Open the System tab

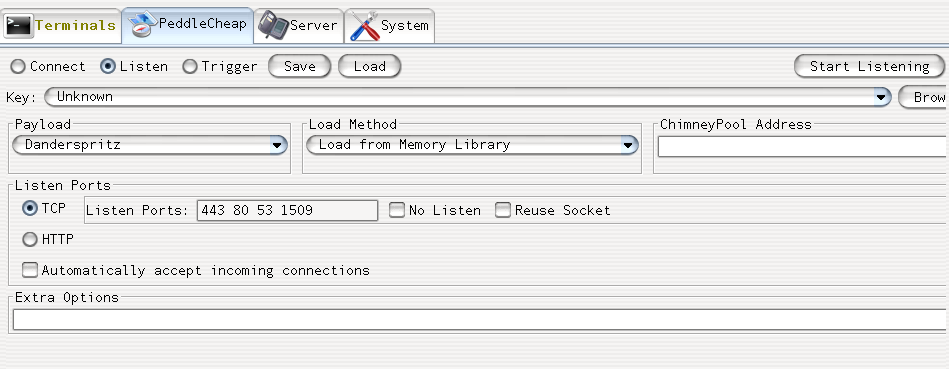389,25
